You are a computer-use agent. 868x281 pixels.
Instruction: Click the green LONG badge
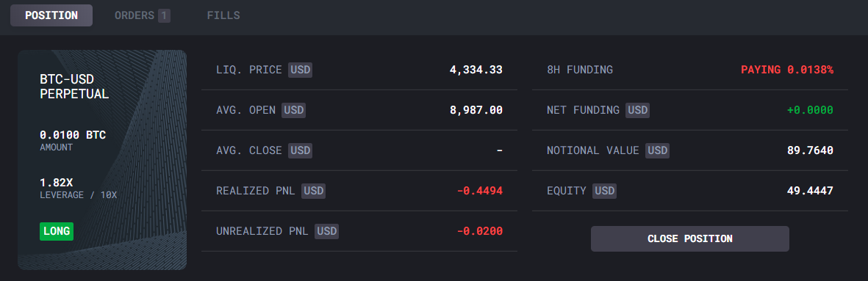(x=57, y=231)
